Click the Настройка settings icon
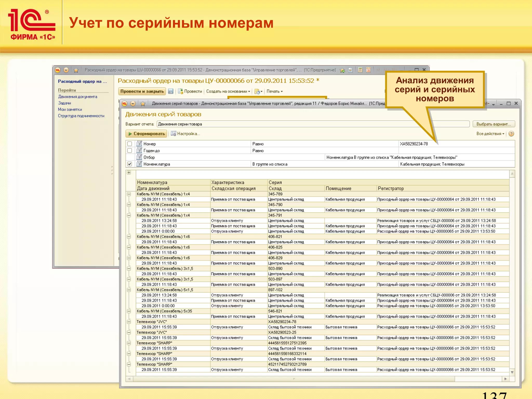The width and height of the screenshot is (532, 399). 174,134
